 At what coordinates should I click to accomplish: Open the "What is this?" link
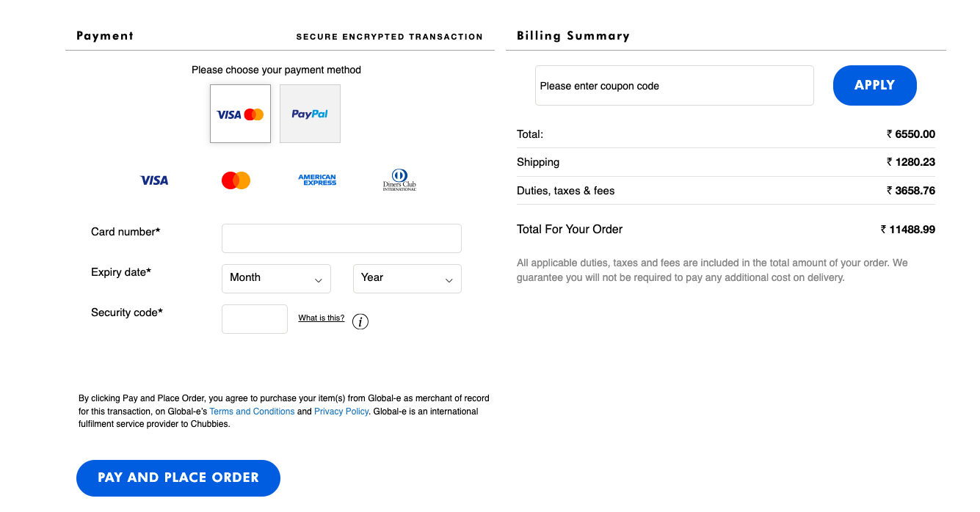pyautogui.click(x=321, y=318)
